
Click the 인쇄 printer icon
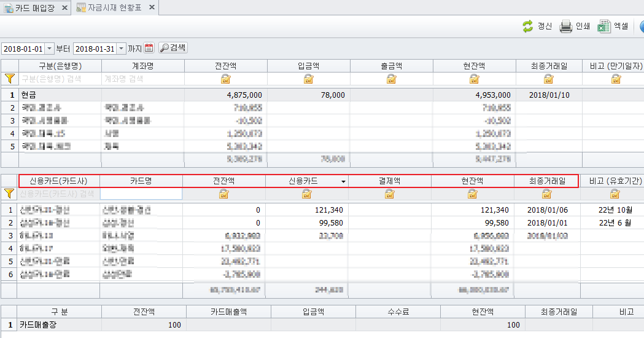(565, 26)
